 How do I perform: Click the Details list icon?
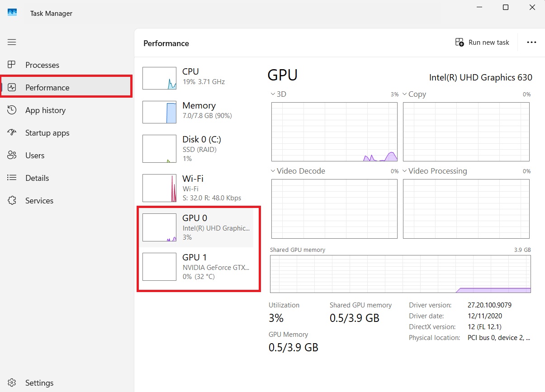click(x=12, y=178)
